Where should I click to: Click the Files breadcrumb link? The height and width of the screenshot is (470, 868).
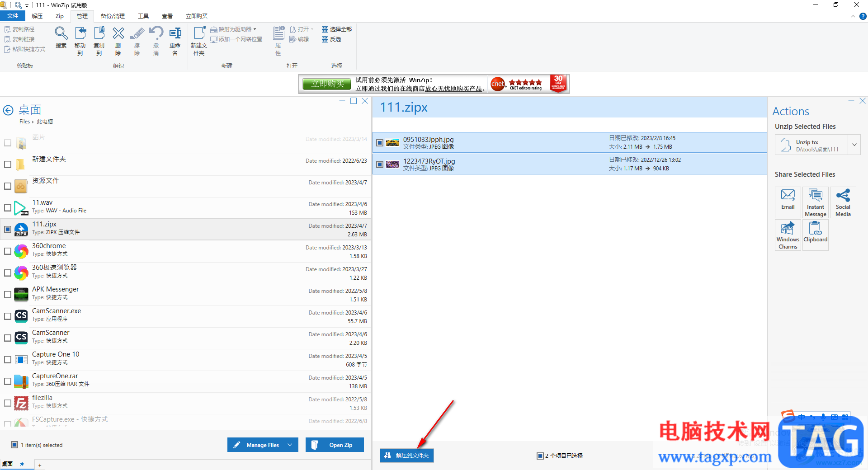[x=24, y=122]
